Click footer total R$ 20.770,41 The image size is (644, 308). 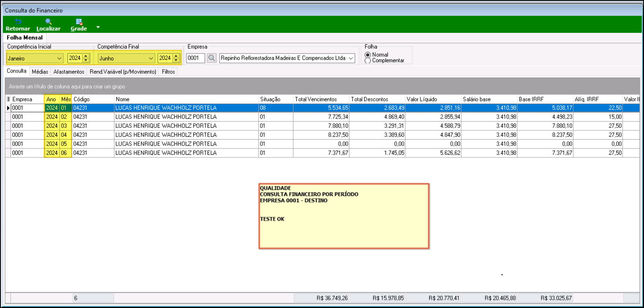(433, 298)
